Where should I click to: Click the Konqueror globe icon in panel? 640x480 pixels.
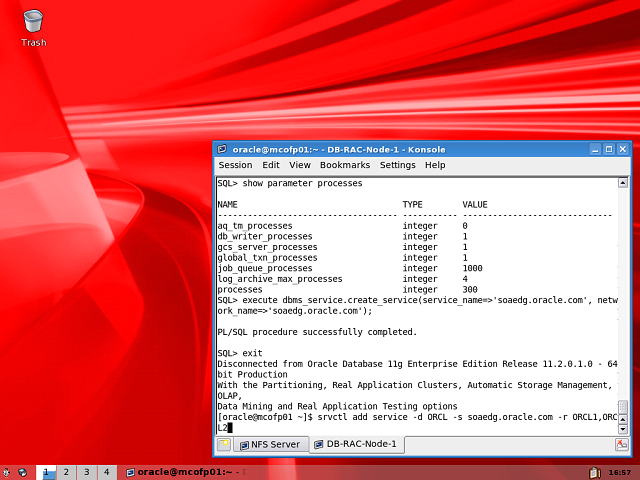point(24,472)
